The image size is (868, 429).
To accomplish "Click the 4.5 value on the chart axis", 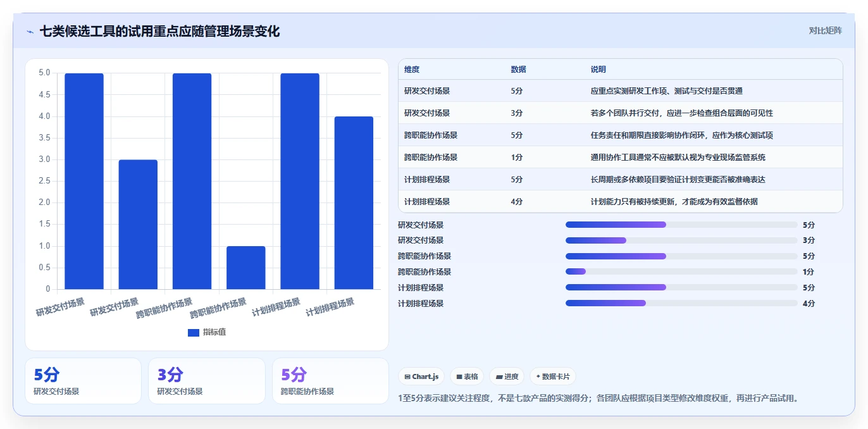I will coord(44,94).
